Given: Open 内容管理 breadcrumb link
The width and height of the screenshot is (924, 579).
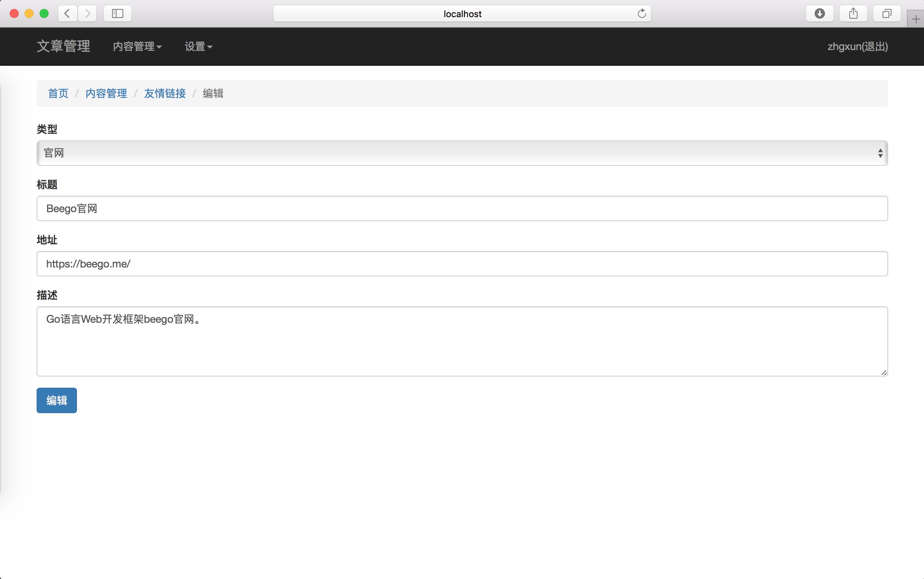Looking at the screenshot, I should click(106, 93).
